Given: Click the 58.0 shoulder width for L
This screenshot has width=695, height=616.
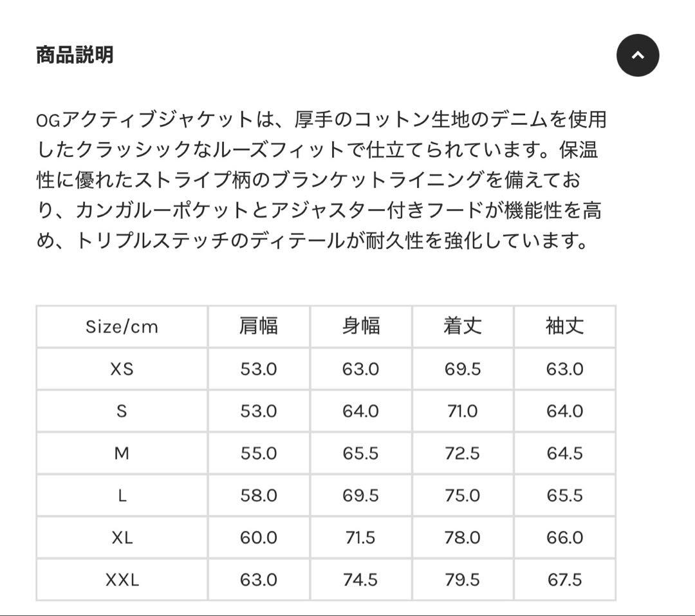Looking at the screenshot, I should [x=258, y=496].
